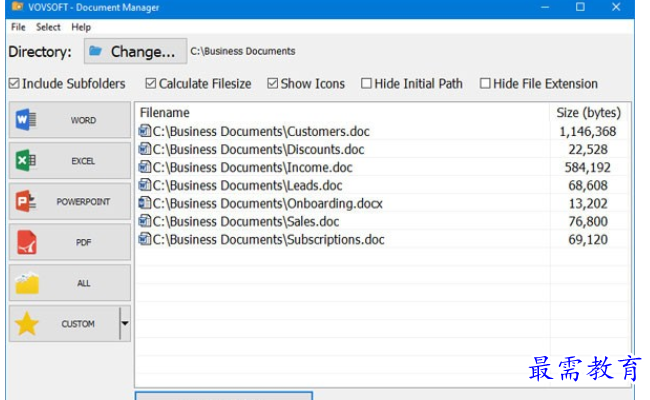The width and height of the screenshot is (650, 400).
Task: Select the Income.doc row
Action: pyautogui.click(x=382, y=167)
